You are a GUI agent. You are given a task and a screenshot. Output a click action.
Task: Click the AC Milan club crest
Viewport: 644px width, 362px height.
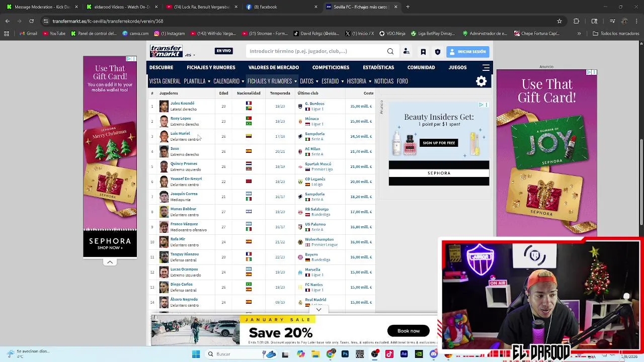point(300,151)
